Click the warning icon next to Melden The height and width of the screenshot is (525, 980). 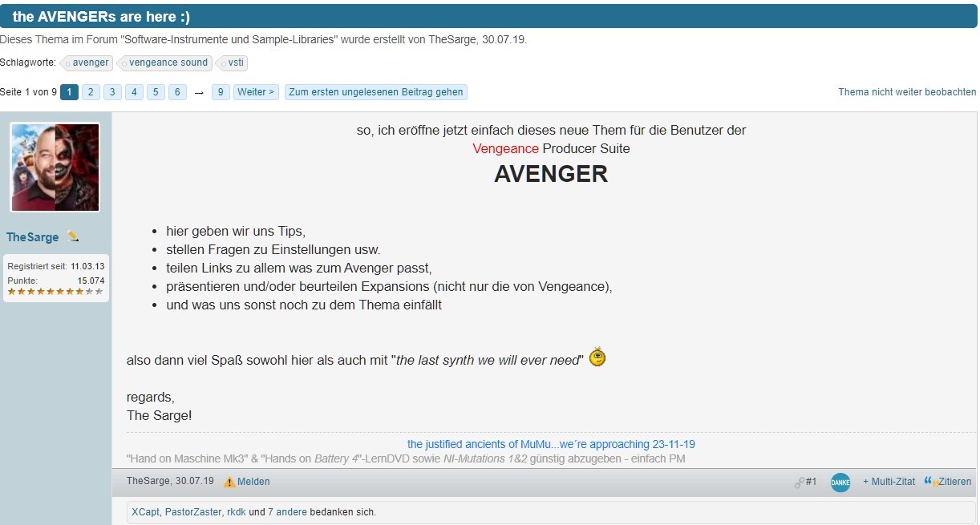[229, 483]
